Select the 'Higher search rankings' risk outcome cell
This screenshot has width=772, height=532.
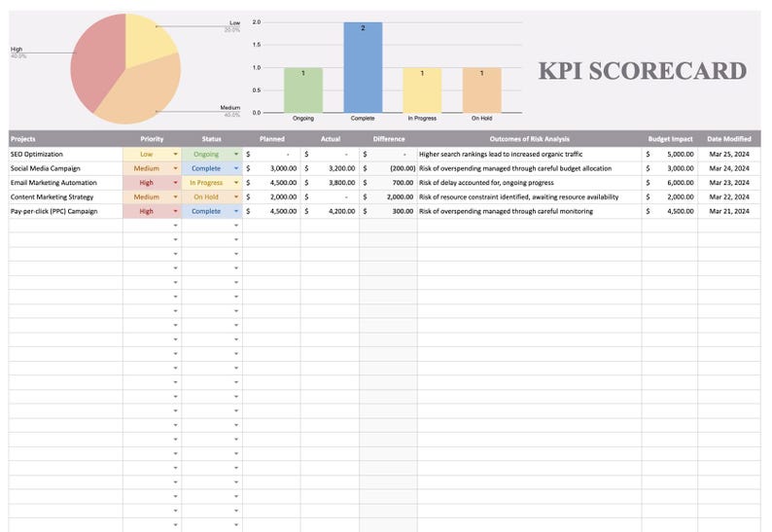[529, 155]
